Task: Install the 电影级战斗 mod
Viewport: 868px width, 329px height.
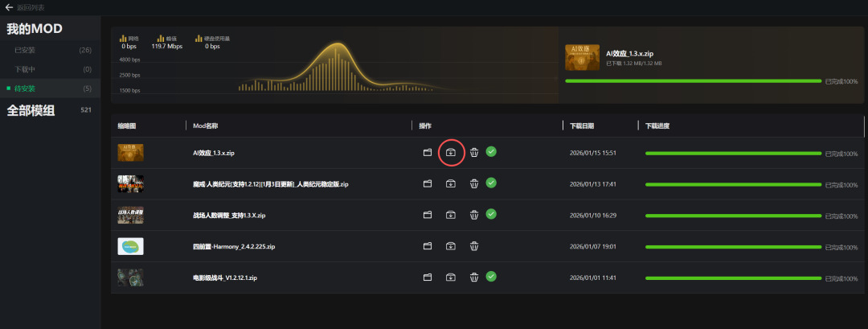Action: tap(451, 278)
